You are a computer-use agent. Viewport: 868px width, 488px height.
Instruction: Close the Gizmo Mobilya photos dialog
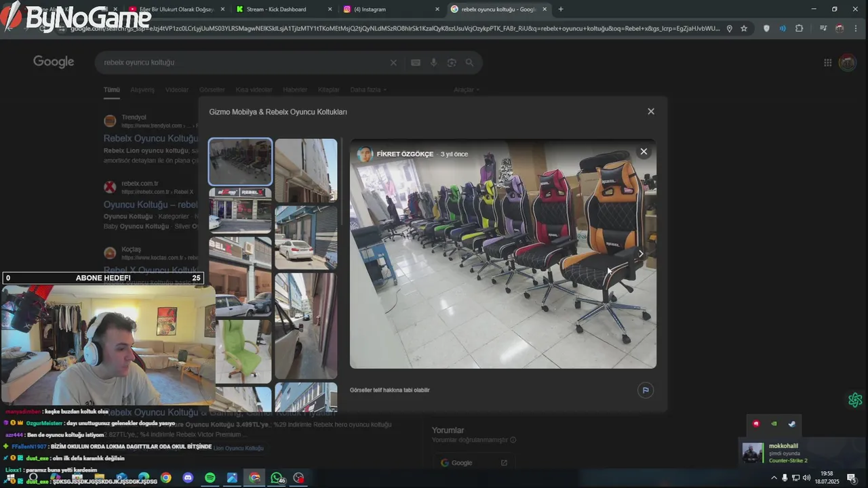click(x=651, y=111)
